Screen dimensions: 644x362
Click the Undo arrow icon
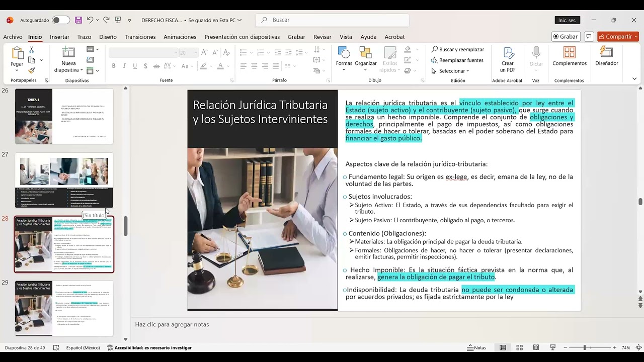tap(90, 20)
